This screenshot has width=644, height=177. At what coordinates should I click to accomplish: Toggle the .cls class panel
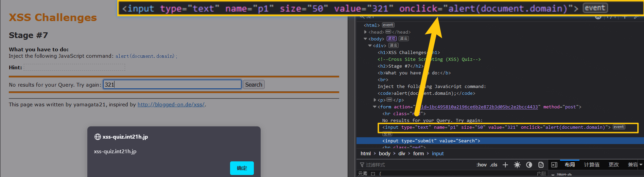(x=494, y=165)
